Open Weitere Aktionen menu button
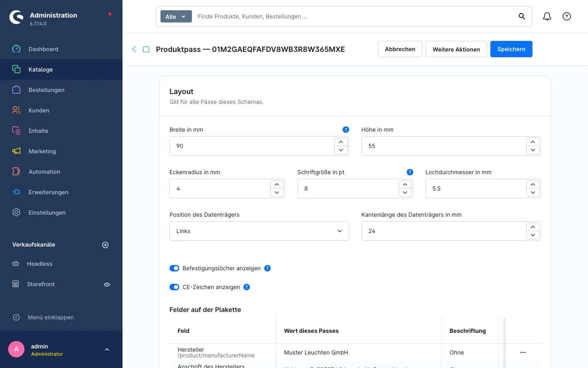 pyautogui.click(x=456, y=49)
